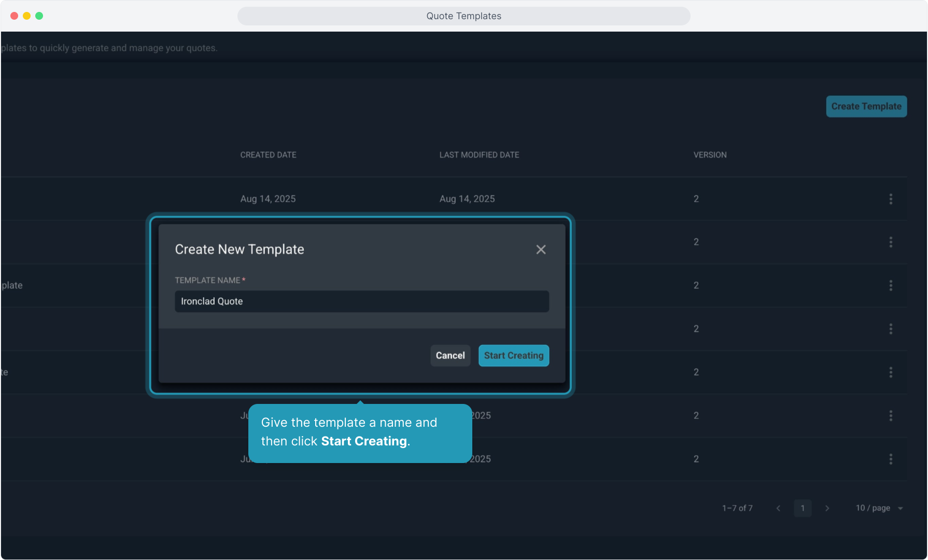Go to the previous page arrow
928x560 pixels.
tap(778, 508)
